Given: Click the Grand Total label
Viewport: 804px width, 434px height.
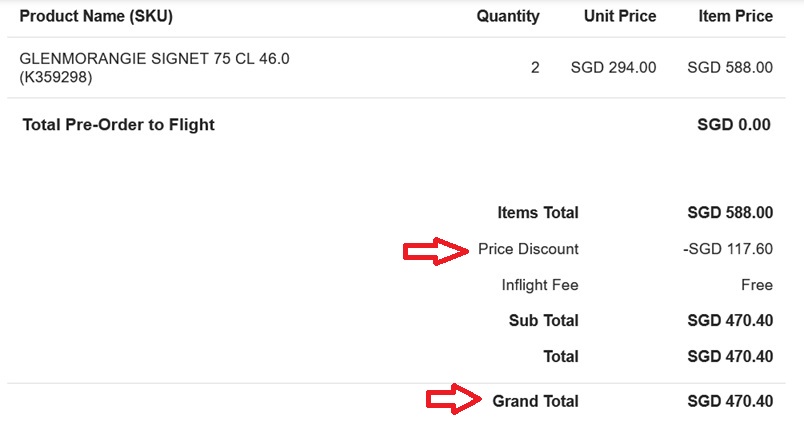Looking at the screenshot, I should (535, 401).
